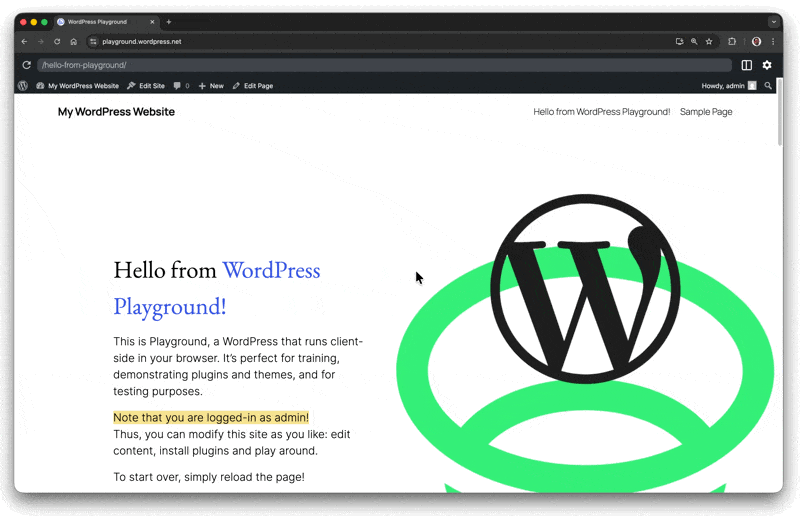This screenshot has width=800, height=516.
Task: Click the admin bar search magnifier icon
Action: (768, 86)
